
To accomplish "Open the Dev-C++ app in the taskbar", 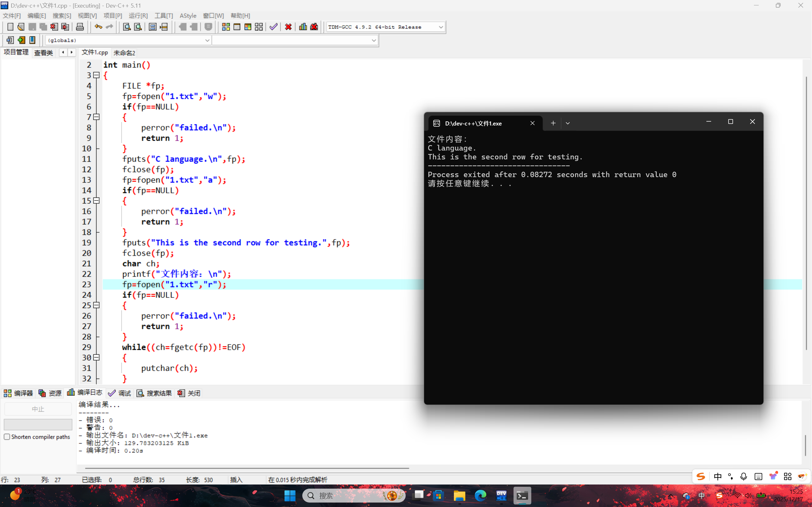I will point(501,496).
